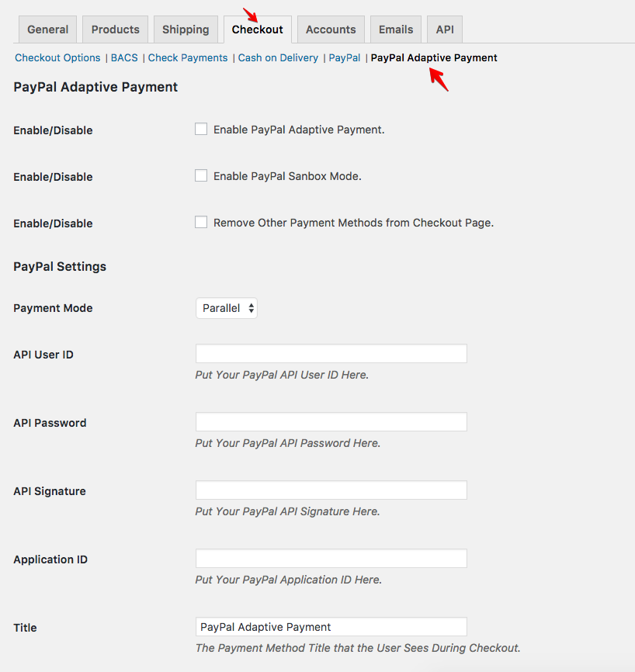Switch to the Checkout tab

(x=257, y=29)
